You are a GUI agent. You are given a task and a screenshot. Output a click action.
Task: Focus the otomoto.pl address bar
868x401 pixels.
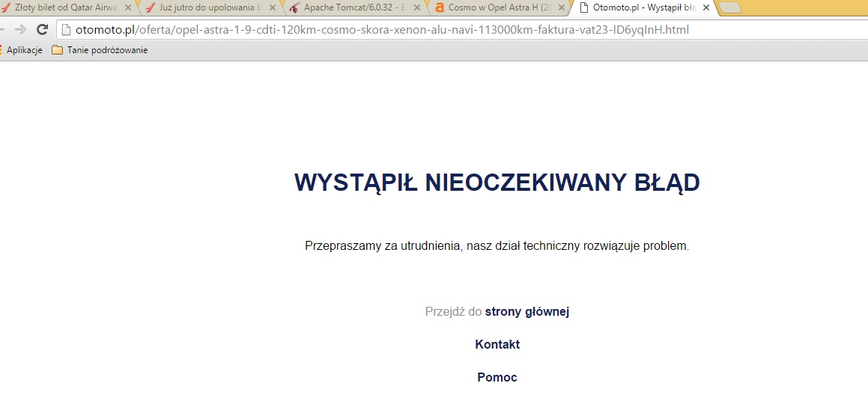tap(462, 30)
